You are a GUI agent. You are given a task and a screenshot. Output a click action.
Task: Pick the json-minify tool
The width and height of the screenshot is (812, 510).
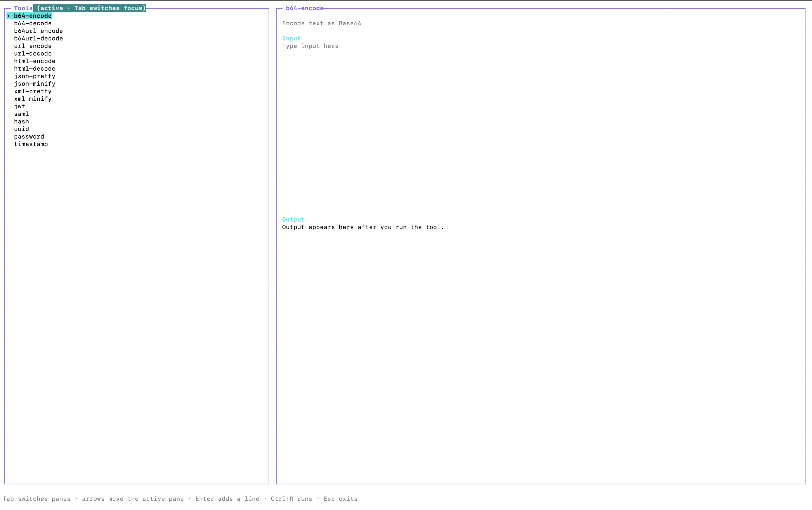click(35, 84)
